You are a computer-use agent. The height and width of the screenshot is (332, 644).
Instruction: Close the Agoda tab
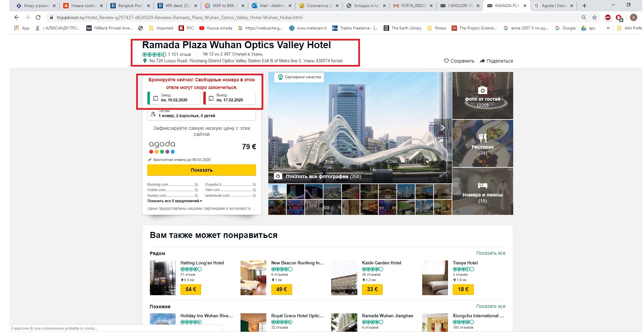pyautogui.click(x=572, y=6)
